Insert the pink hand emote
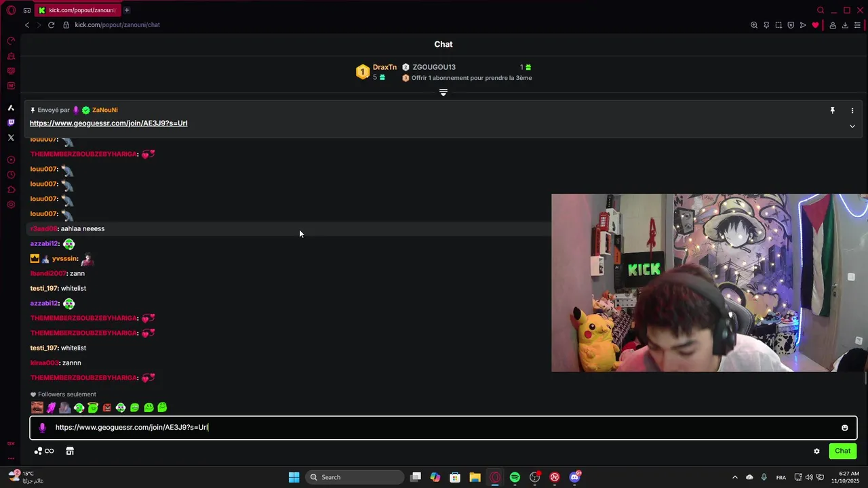 [x=51, y=407]
